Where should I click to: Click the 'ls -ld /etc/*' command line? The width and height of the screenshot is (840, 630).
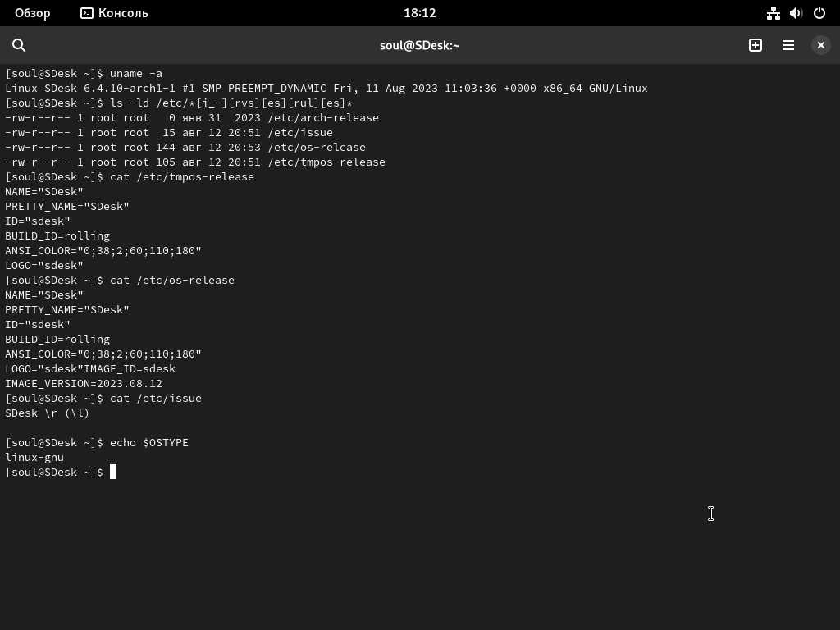[x=179, y=103]
